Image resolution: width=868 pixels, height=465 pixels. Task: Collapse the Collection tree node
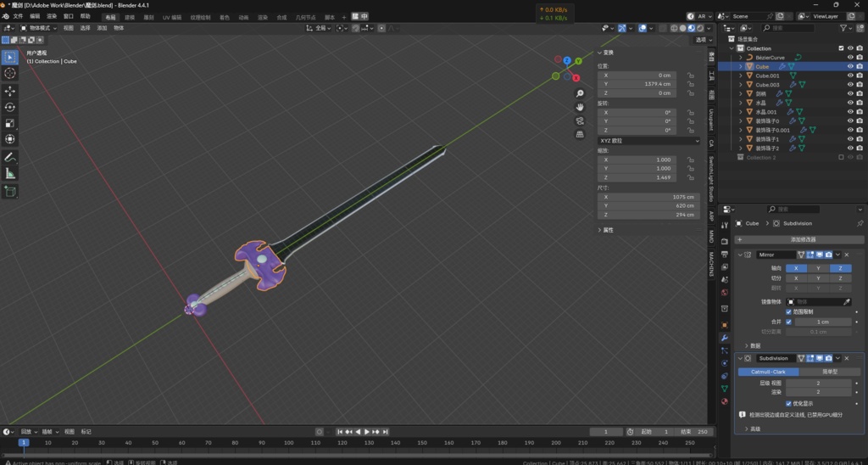pyautogui.click(x=732, y=48)
